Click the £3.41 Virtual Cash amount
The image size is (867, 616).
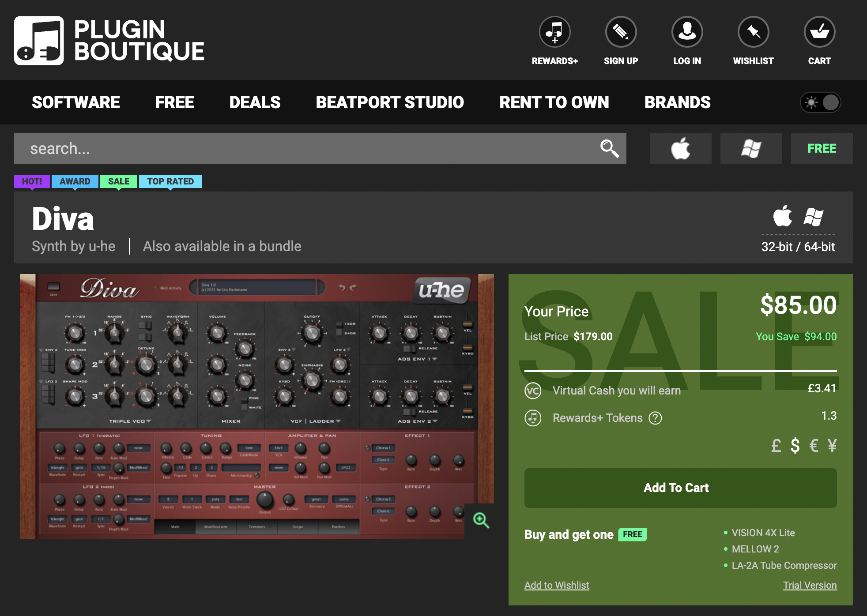pos(822,388)
